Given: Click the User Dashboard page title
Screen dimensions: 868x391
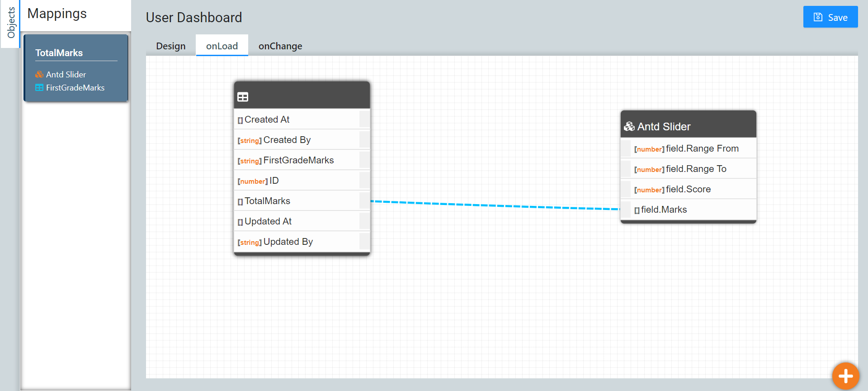Looking at the screenshot, I should pyautogui.click(x=194, y=17).
